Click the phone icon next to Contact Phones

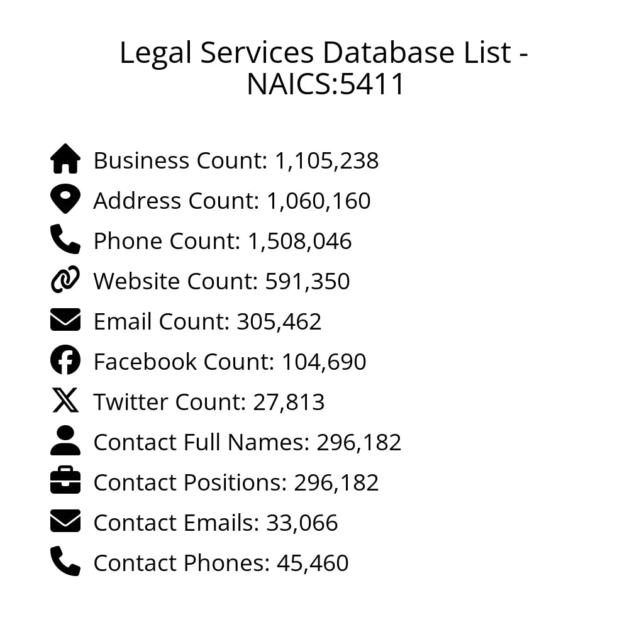[65, 562]
